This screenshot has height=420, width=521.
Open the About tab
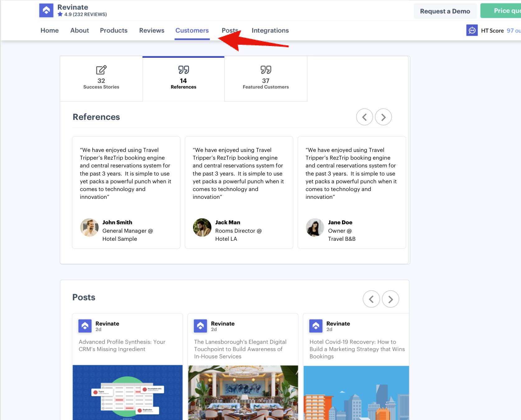pyautogui.click(x=80, y=30)
